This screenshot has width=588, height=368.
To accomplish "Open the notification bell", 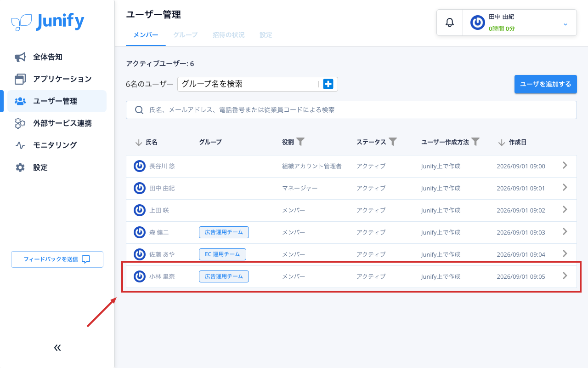I will coord(450,23).
